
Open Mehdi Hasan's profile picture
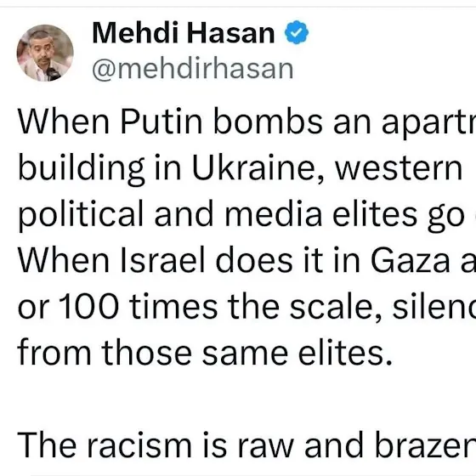click(x=45, y=53)
